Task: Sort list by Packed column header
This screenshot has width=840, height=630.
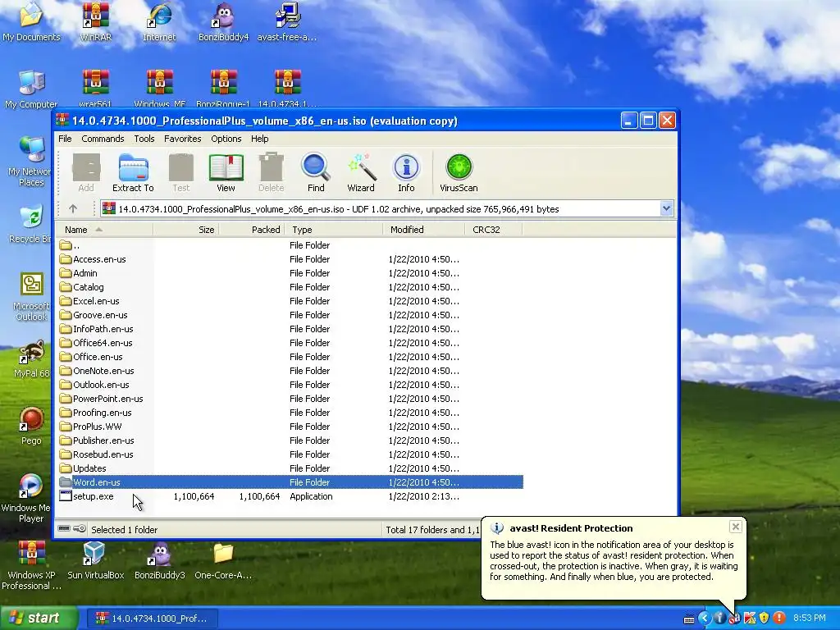Action: coord(252,230)
